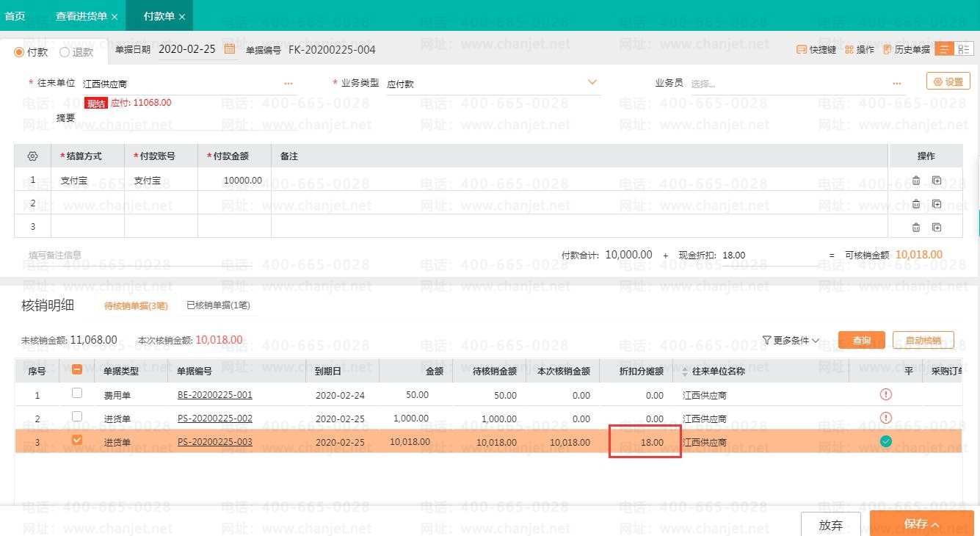Check the PS-20200225-002 row checkbox
The height and width of the screenshot is (536, 980).
(77, 416)
